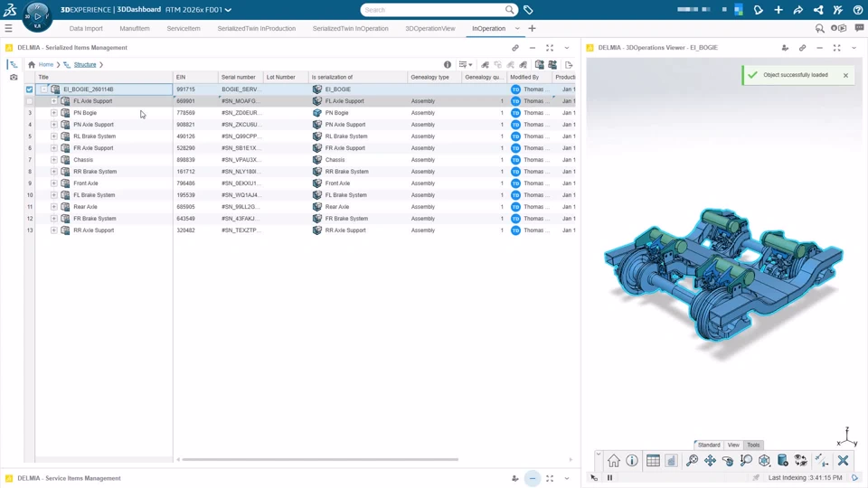Uncheck the EI_BOGIE_260114B row checkbox
Screen dimensions: 868x488
(30, 89)
